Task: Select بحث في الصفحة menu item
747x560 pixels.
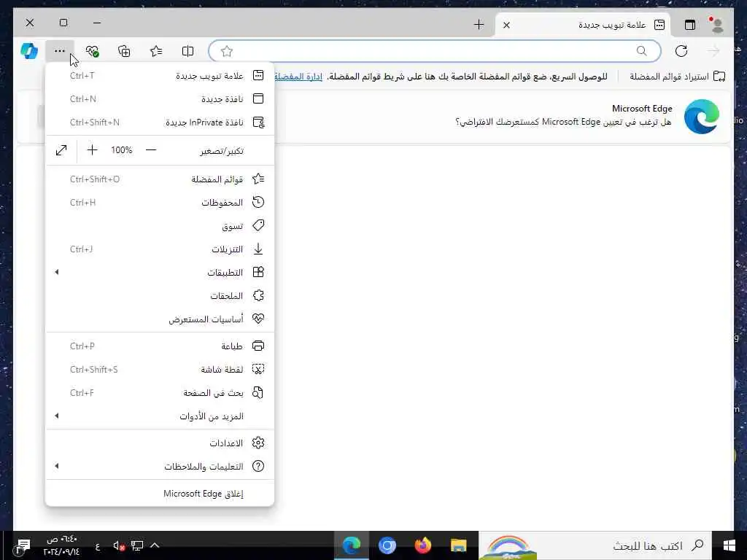Action: (160, 392)
